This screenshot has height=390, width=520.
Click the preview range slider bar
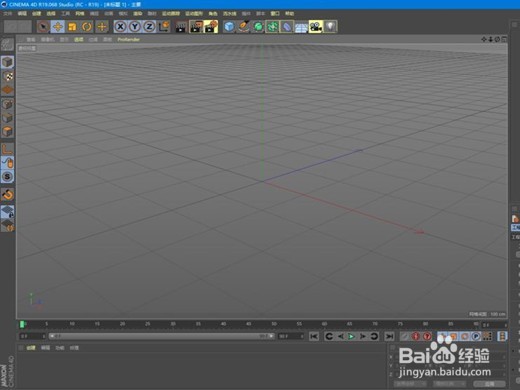tap(161, 336)
